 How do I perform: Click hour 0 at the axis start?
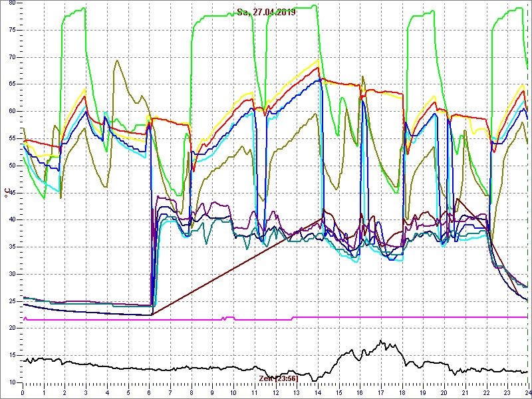coord(23,393)
